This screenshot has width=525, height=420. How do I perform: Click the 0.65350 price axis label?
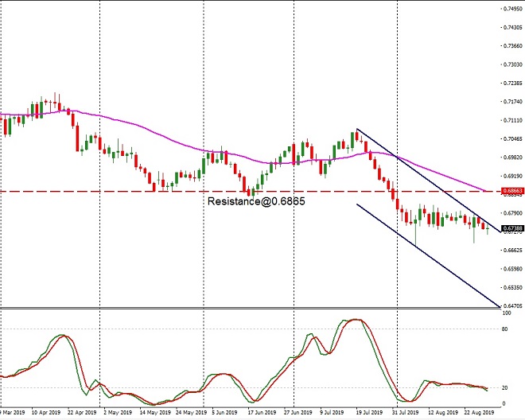(x=513, y=287)
